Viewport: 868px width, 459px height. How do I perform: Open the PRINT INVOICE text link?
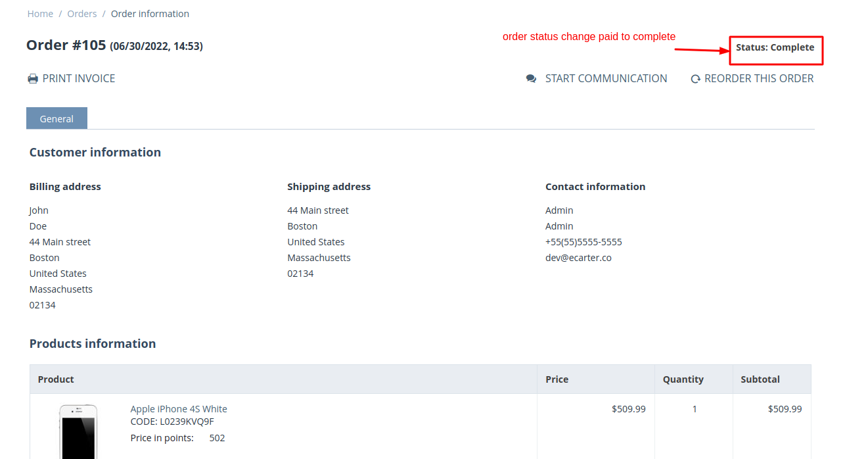(x=79, y=79)
